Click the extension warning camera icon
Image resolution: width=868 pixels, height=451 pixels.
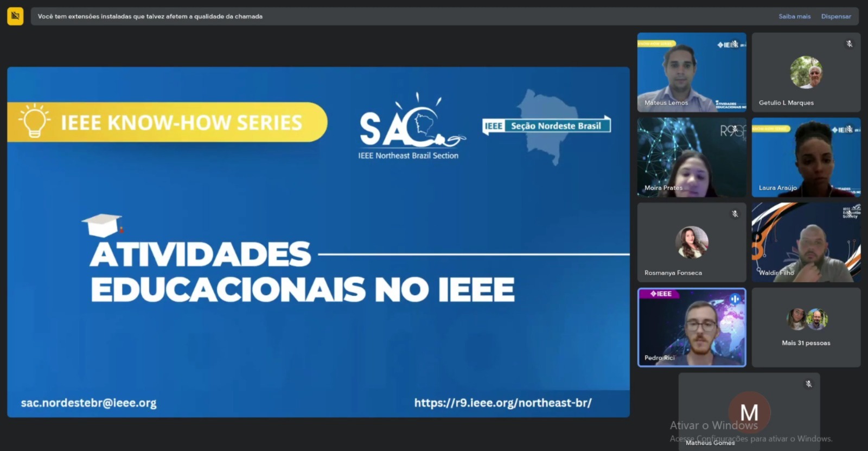click(15, 16)
